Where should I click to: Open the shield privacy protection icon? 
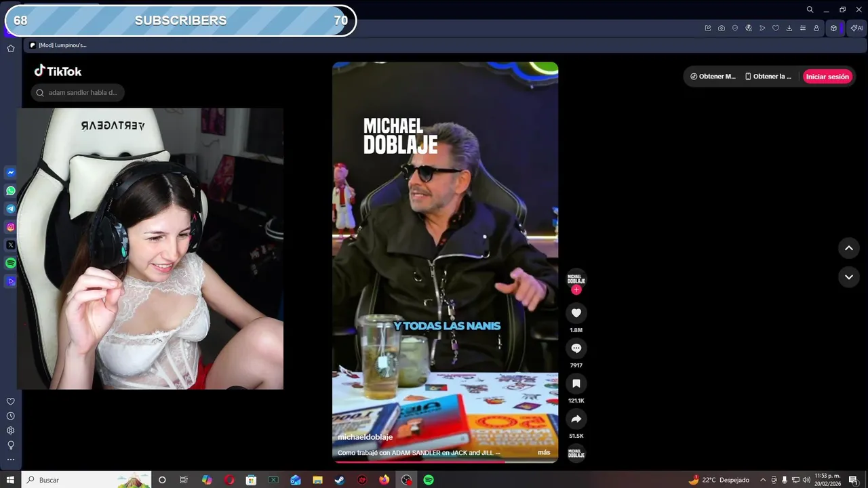[x=735, y=28]
